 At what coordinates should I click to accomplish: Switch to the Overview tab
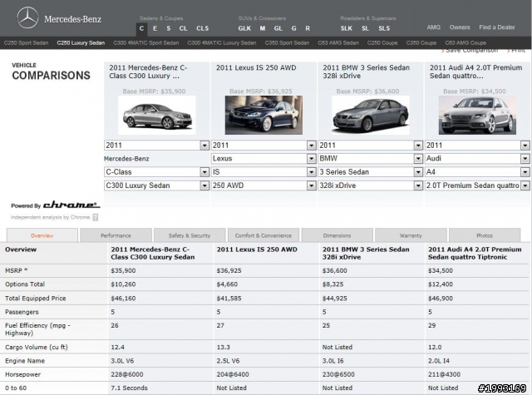coord(42,235)
